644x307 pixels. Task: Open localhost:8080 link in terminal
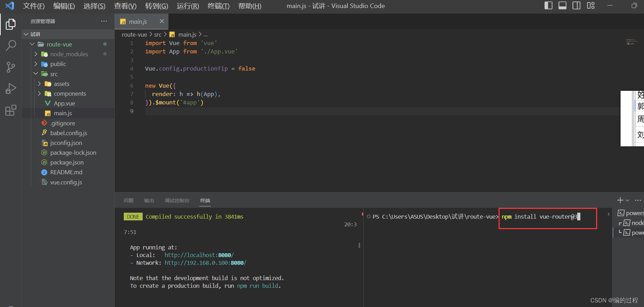[x=199, y=255]
